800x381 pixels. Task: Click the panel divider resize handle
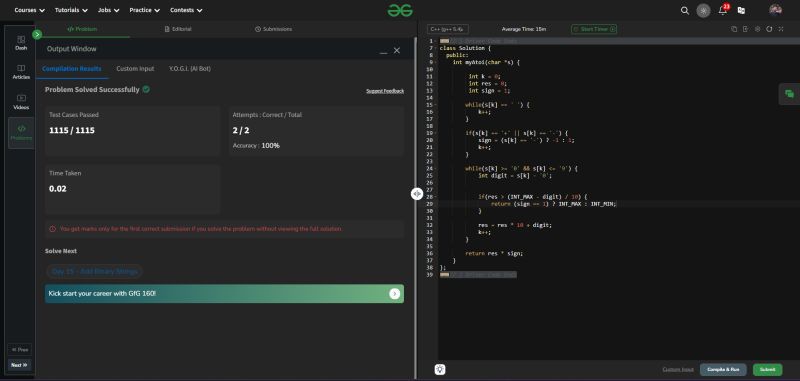click(x=417, y=193)
